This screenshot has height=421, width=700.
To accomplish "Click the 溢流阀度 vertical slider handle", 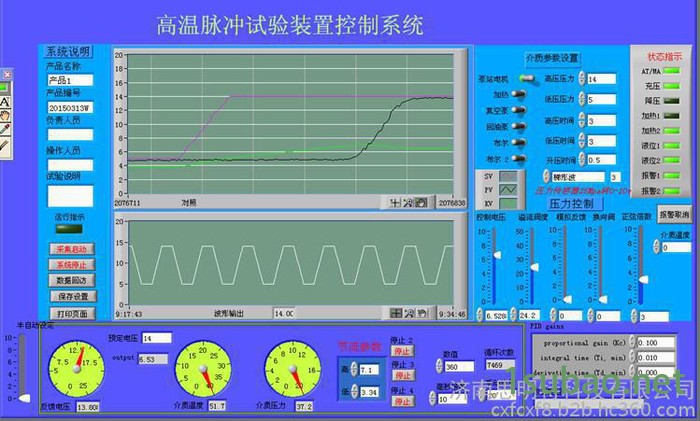I will pos(534,267).
